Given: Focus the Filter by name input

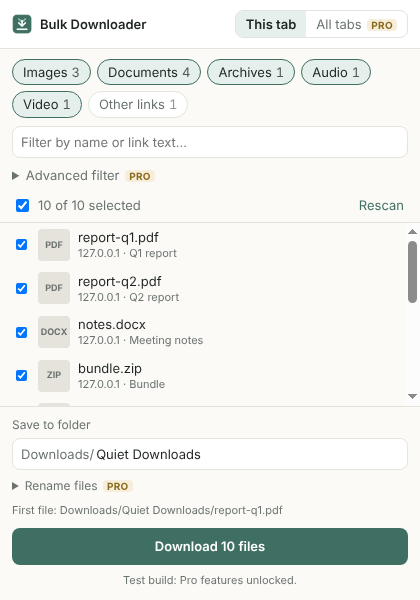Looking at the screenshot, I should coord(210,142).
